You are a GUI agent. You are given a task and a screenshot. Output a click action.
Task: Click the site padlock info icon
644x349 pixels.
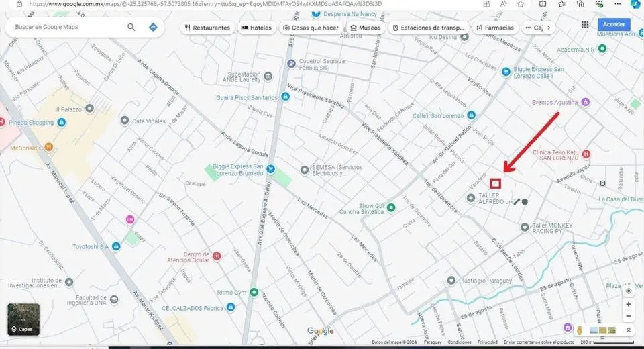(19, 4)
